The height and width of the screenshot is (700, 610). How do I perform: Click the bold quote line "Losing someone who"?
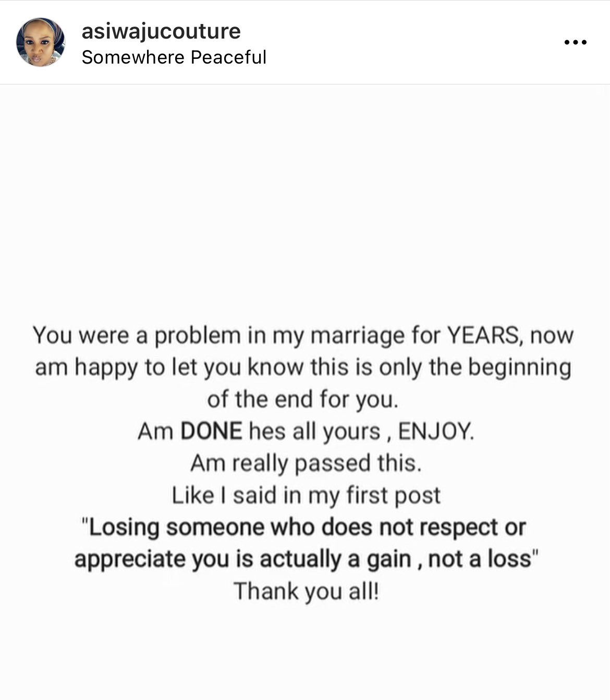(x=305, y=527)
